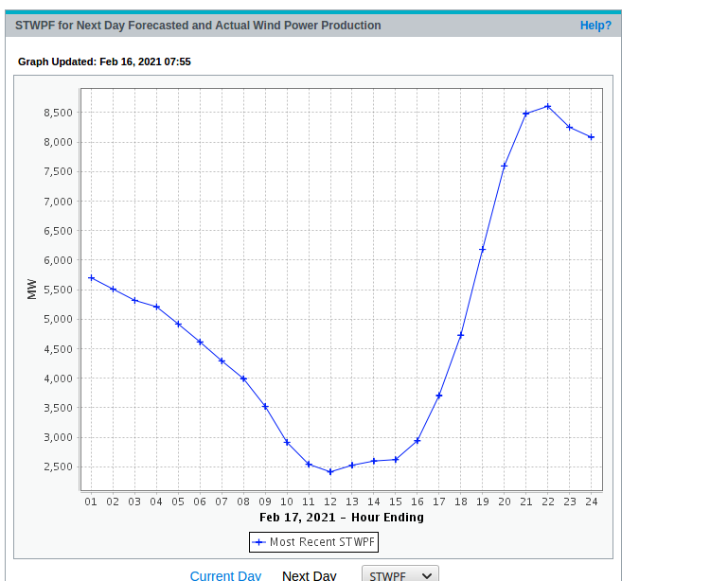The width and height of the screenshot is (728, 581).
Task: Open the STWPF dropdown selector
Action: [400, 574]
